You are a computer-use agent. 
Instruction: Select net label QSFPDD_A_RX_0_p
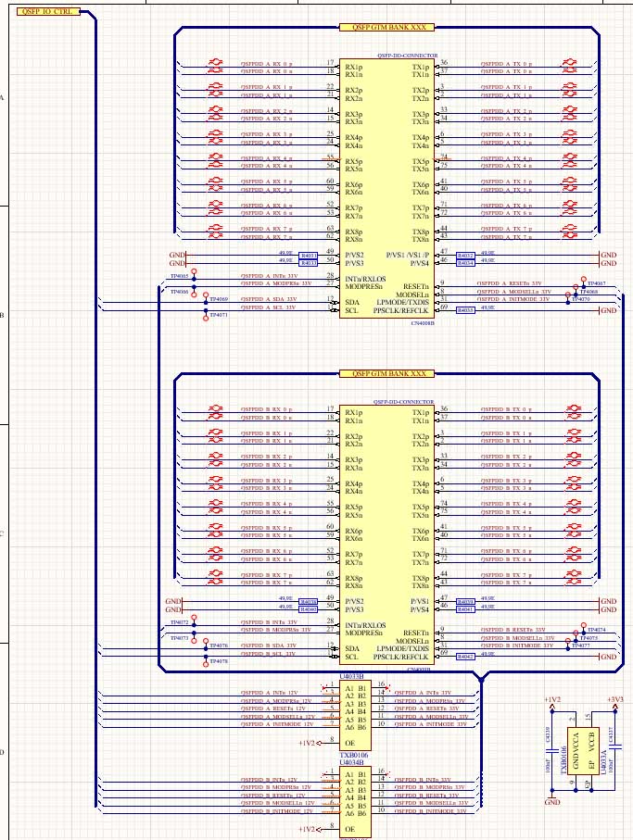pos(267,64)
